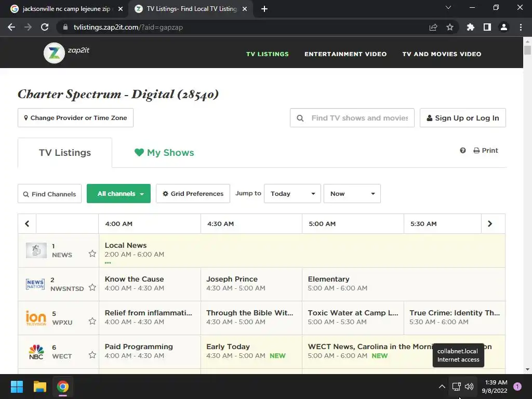Click Find Channels button

[x=49, y=194]
